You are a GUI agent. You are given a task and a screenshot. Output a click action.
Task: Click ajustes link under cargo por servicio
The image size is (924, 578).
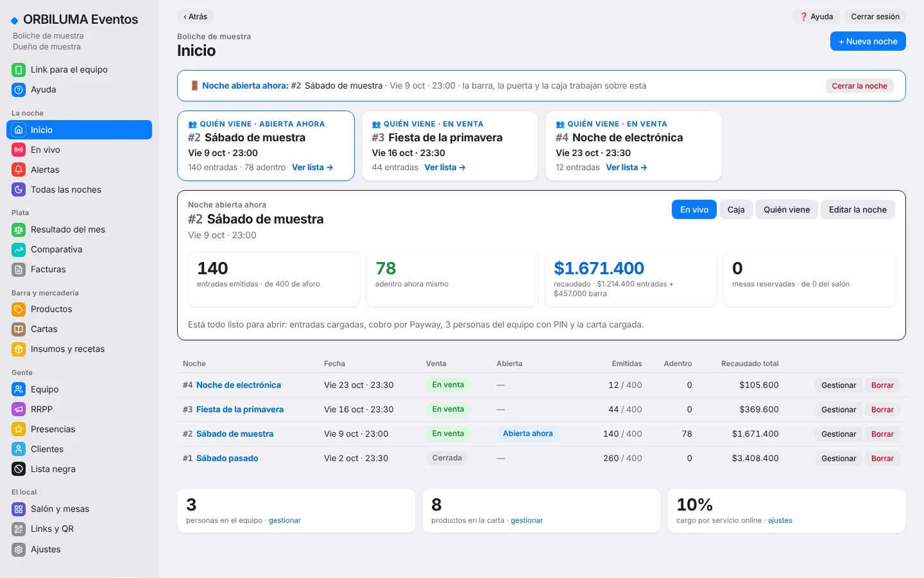[780, 521]
